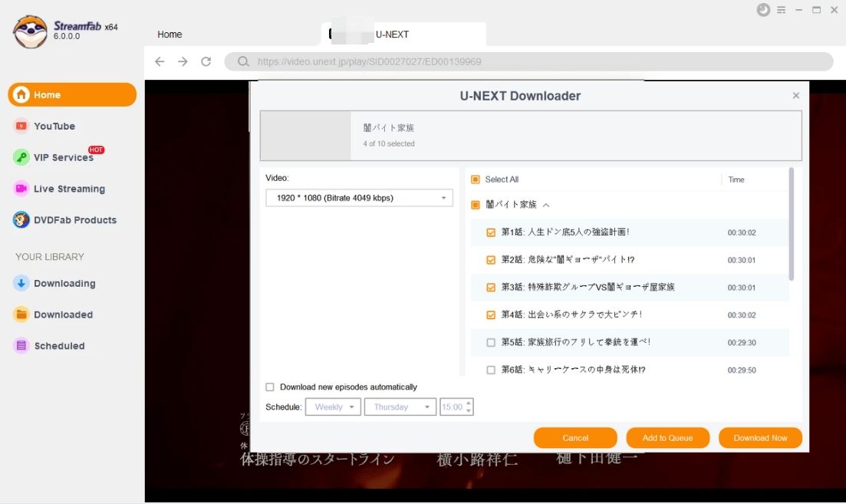
Task: Uncheck episode 第3話 checkbox
Action: (x=491, y=287)
